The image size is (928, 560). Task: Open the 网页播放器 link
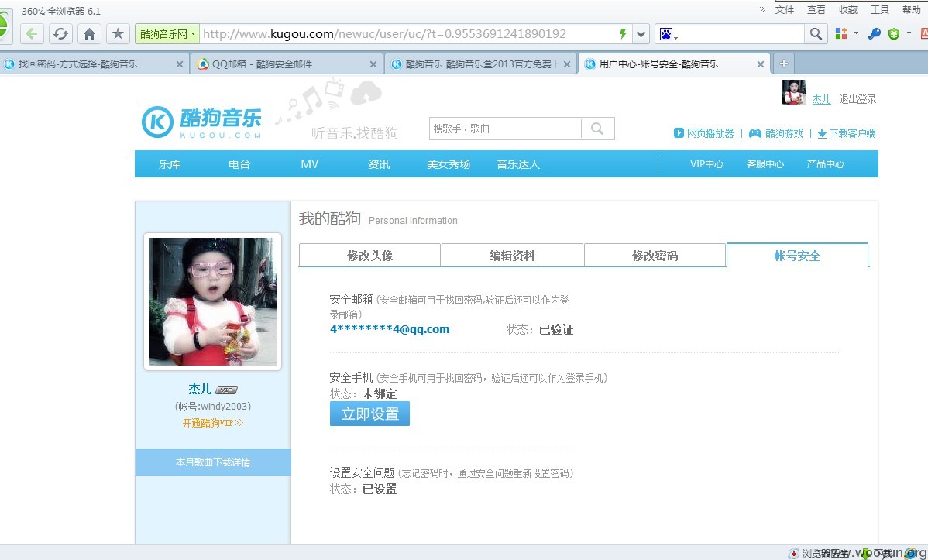coord(703,133)
